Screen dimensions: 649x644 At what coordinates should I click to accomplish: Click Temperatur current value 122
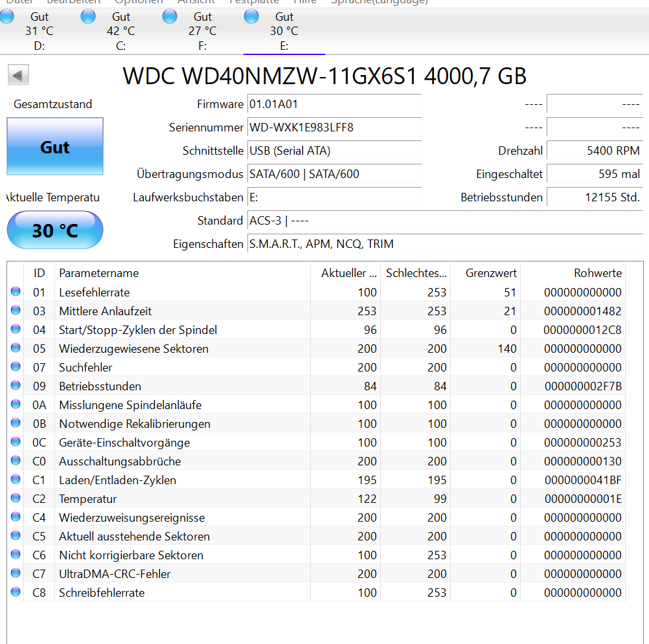(367, 499)
